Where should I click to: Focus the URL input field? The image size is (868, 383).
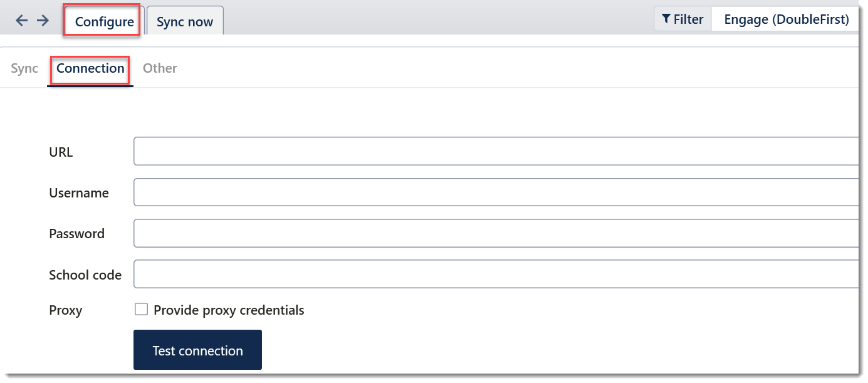point(495,152)
